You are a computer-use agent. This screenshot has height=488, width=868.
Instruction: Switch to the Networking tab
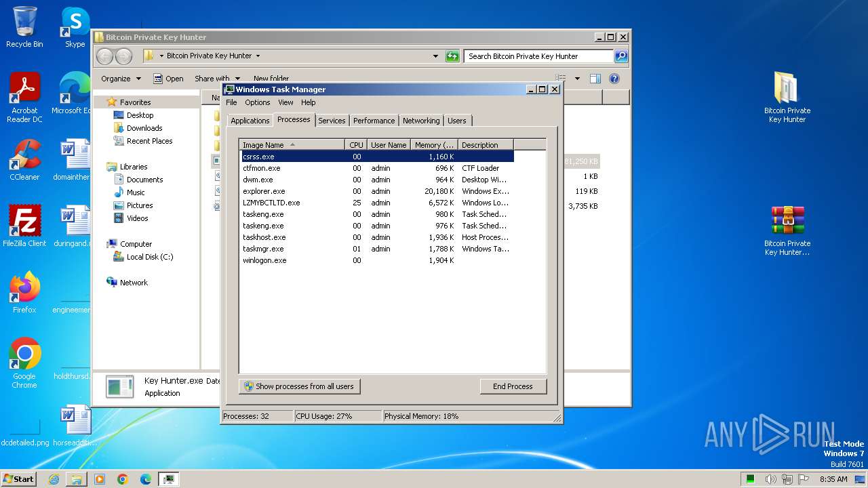pyautogui.click(x=421, y=121)
